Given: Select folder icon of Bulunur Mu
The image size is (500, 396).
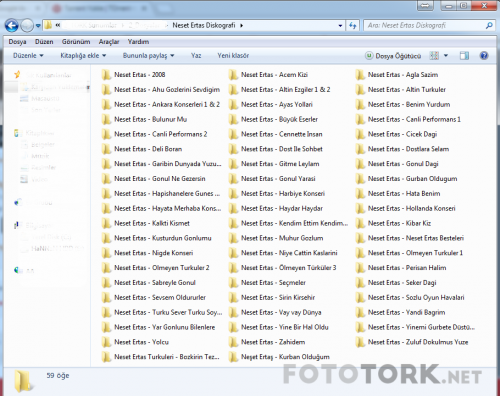Looking at the screenshot, I should (x=106, y=119).
